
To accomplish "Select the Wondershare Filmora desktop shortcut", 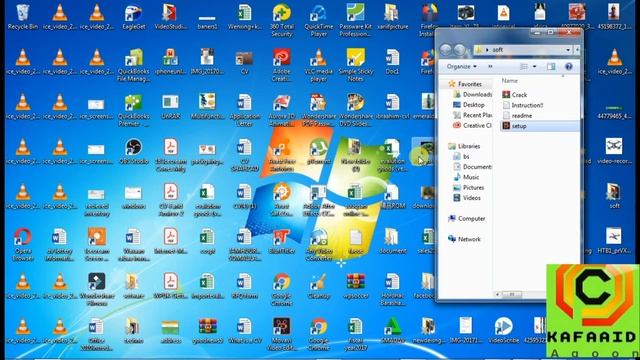I will tap(97, 290).
